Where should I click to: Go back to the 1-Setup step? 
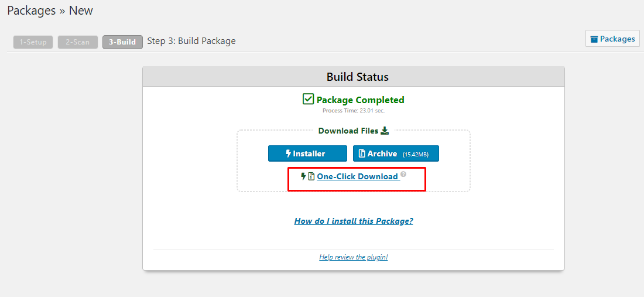coord(33,42)
